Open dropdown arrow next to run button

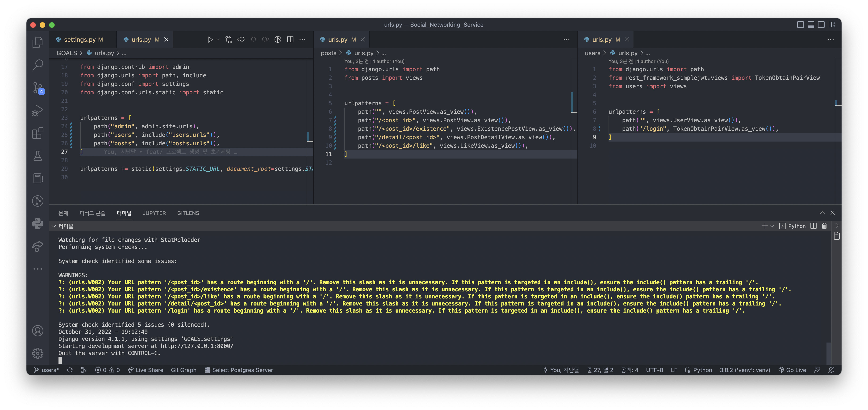pos(218,39)
